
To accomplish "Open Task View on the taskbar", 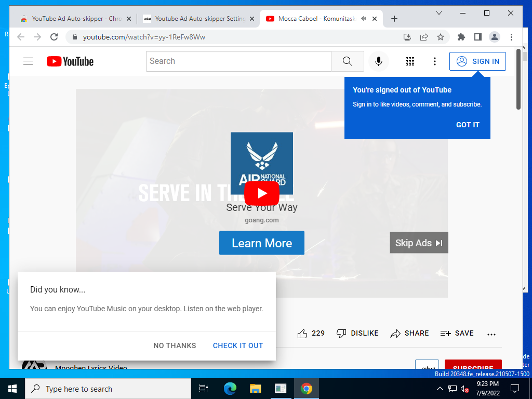I will (x=204, y=389).
